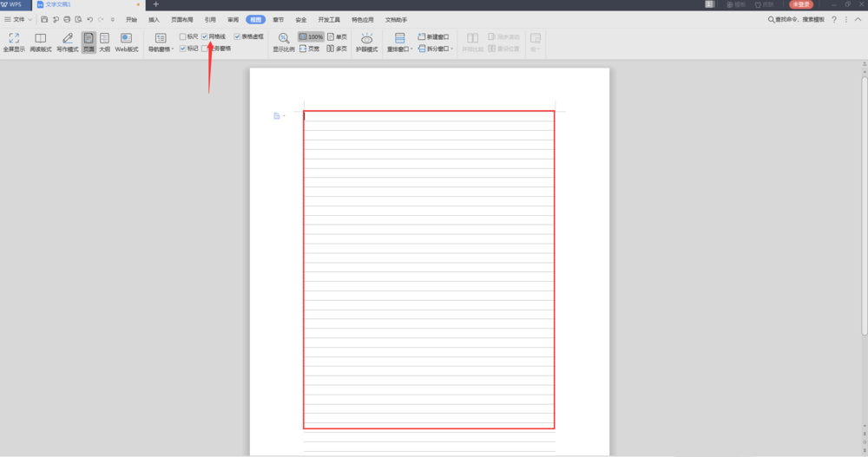Enable writing mode (写作模式)
The image size is (868, 457).
click(x=67, y=42)
